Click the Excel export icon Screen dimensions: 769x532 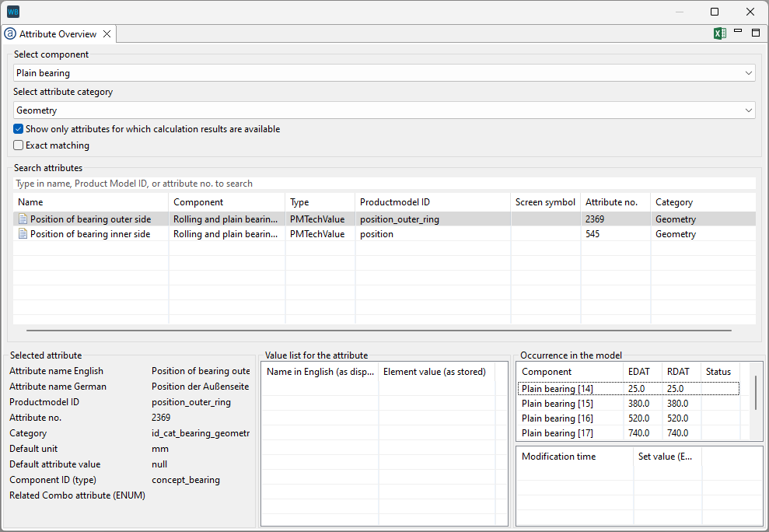tap(720, 33)
